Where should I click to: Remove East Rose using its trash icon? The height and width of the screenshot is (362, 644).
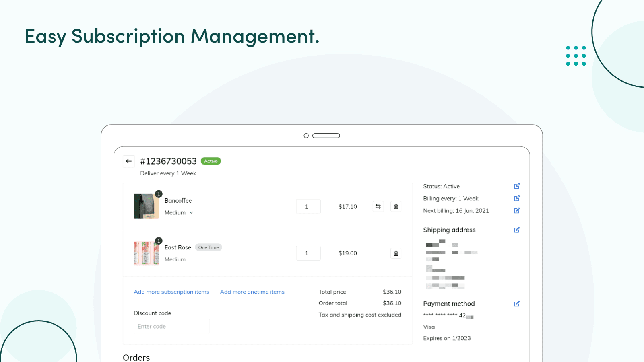pyautogui.click(x=396, y=253)
